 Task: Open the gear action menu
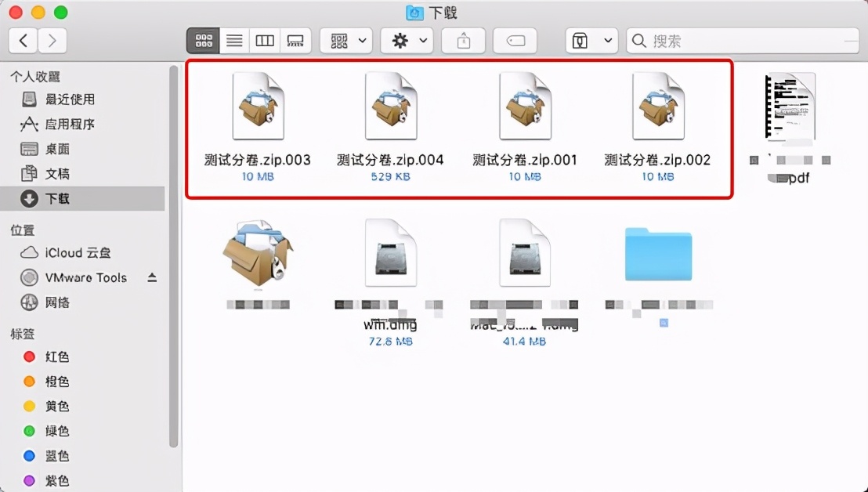(x=408, y=41)
